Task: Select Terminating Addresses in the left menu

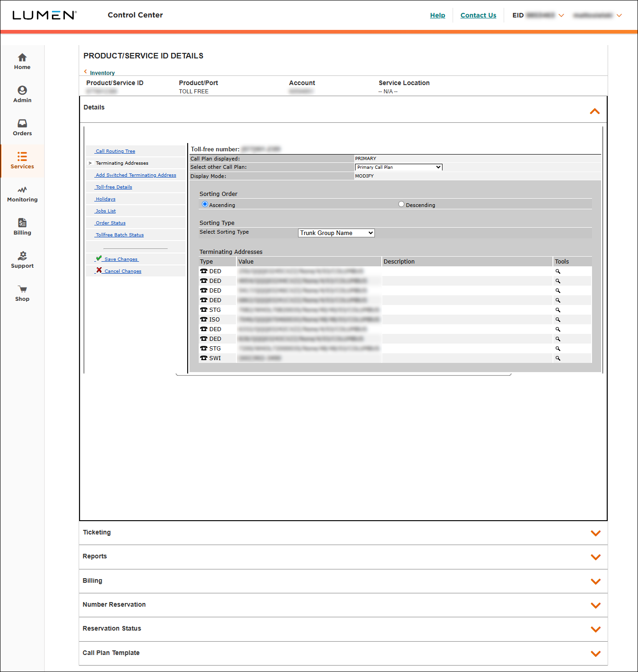Action: (x=122, y=163)
